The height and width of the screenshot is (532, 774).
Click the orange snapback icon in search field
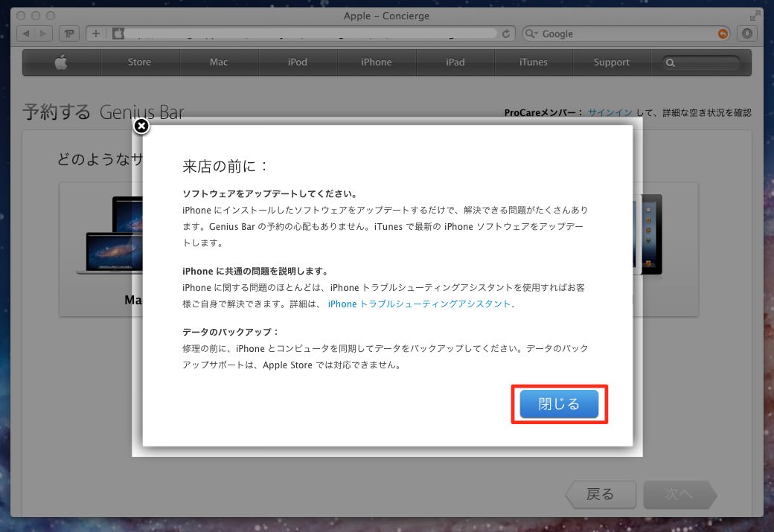723,33
